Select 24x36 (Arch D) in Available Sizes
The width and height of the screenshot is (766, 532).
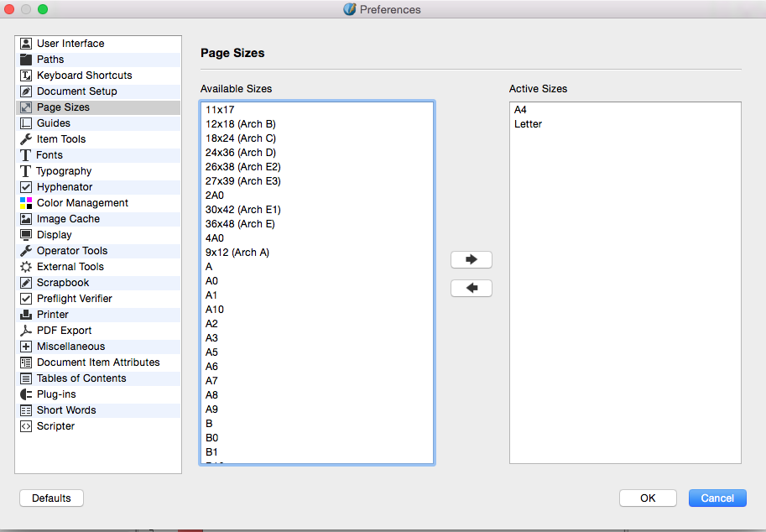click(240, 153)
